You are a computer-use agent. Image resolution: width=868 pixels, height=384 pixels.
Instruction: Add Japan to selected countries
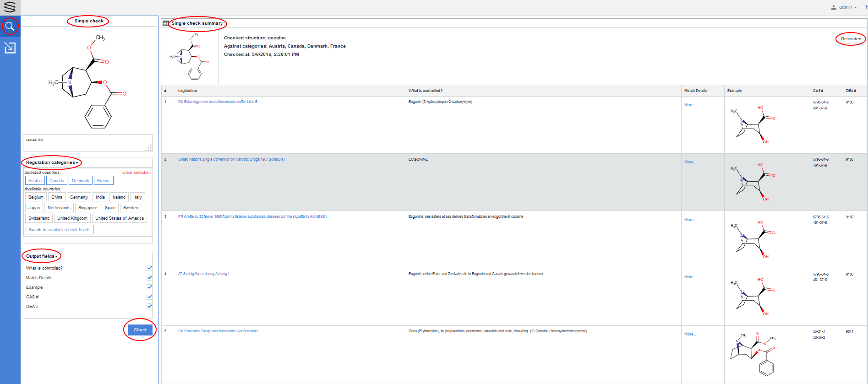click(x=34, y=207)
